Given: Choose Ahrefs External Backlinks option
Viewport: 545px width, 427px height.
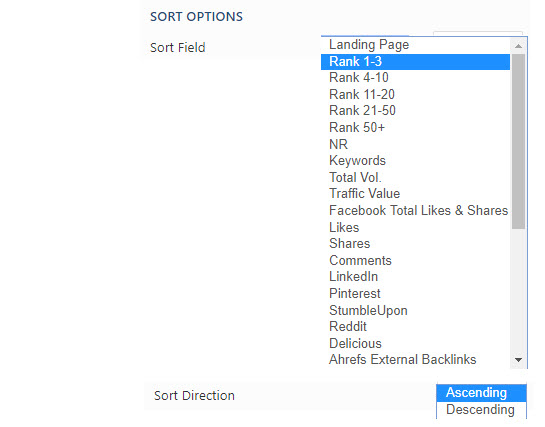Looking at the screenshot, I should click(415, 360).
